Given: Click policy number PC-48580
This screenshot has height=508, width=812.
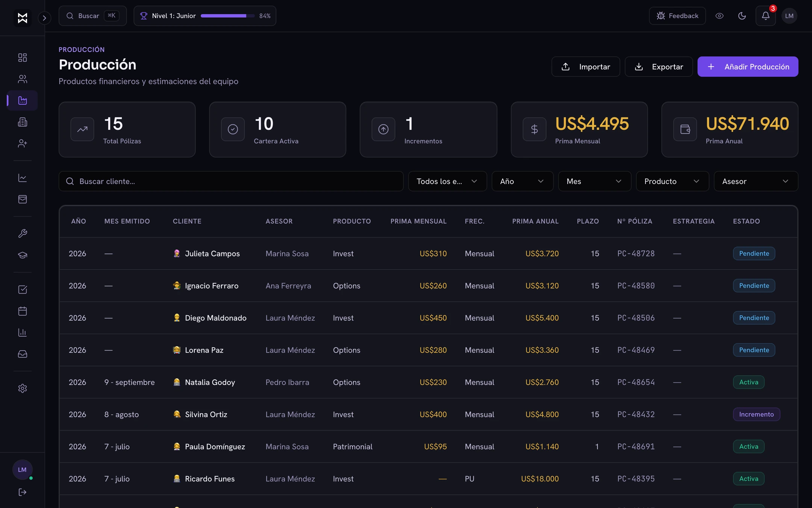Looking at the screenshot, I should tap(636, 286).
